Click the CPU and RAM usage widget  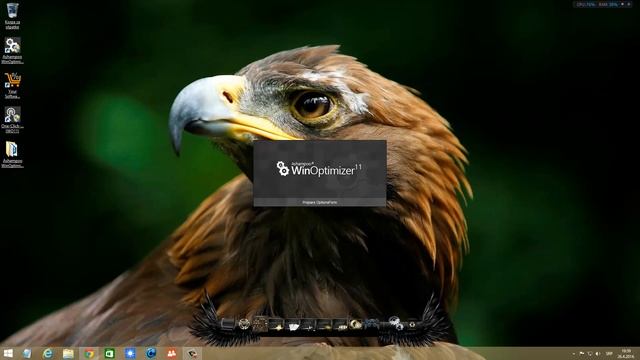pyautogui.click(x=603, y=4)
